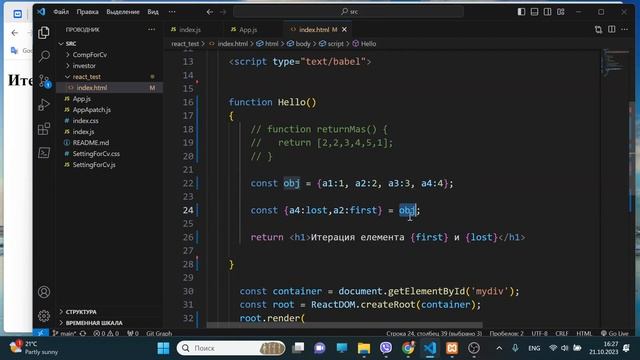Open the Выделение menu
The image size is (640, 360).
tap(123, 12)
